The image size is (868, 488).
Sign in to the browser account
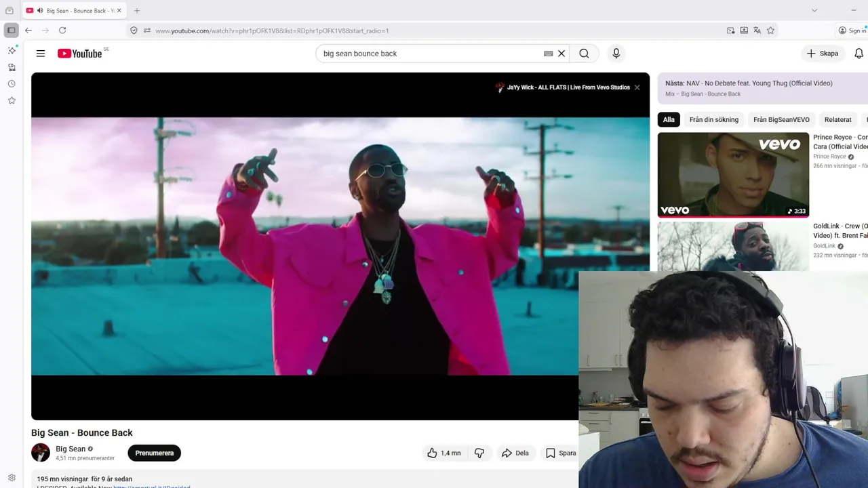click(852, 30)
